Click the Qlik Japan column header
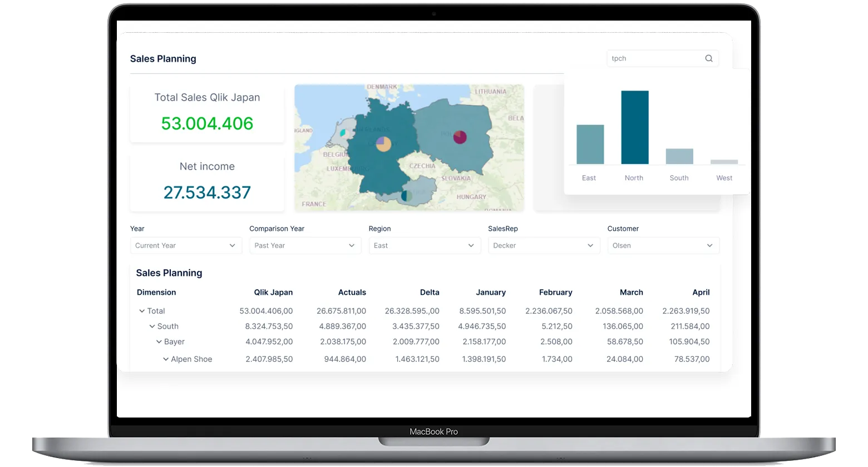This screenshot has height=467, width=868. coord(273,292)
